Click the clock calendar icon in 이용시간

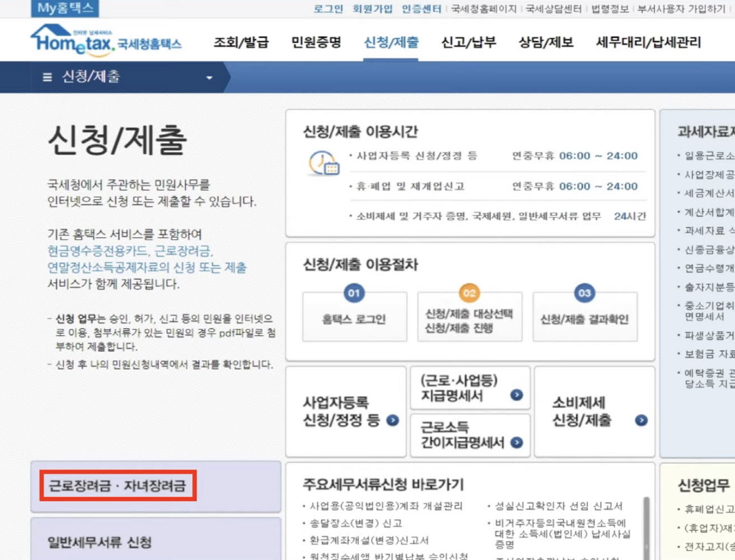[x=324, y=163]
